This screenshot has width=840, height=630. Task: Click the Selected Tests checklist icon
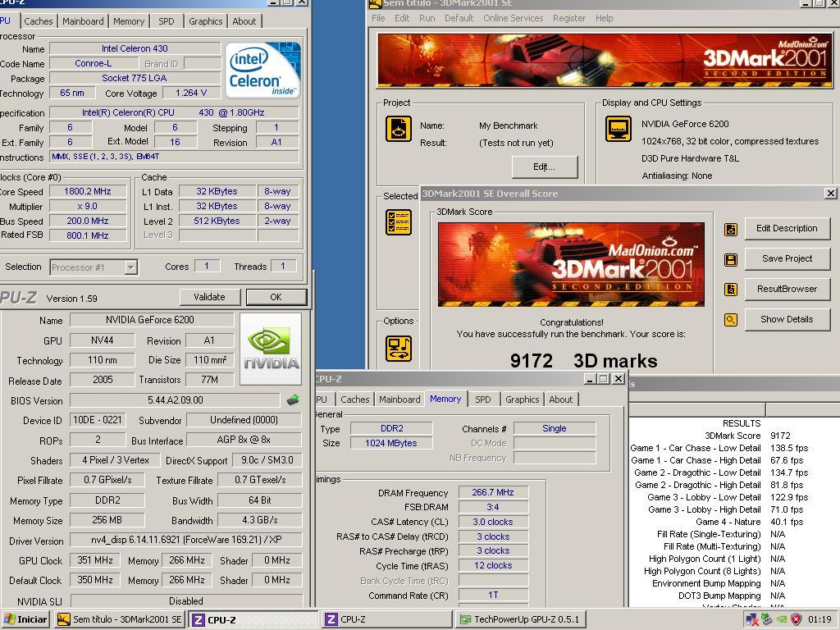click(399, 222)
